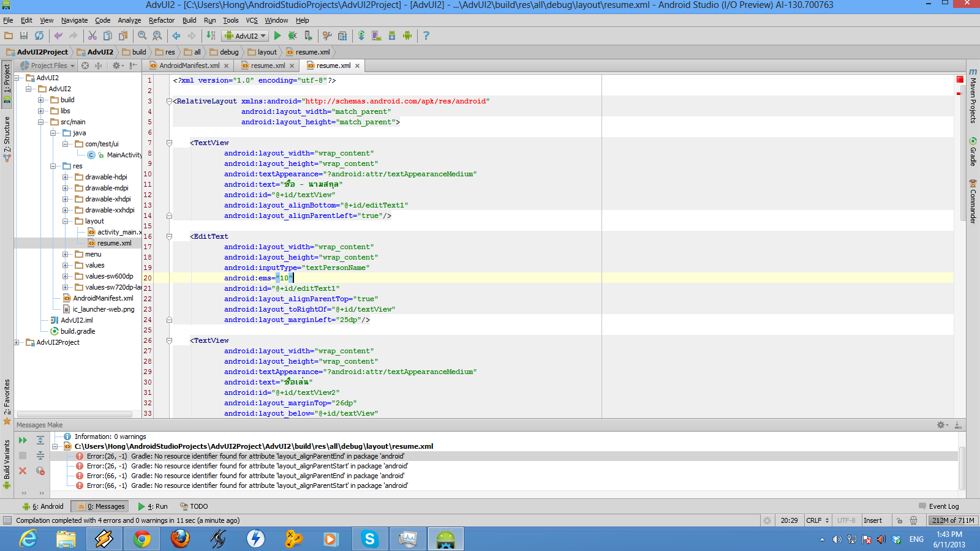Open the Build menu
The image size is (980, 551).
click(x=189, y=20)
